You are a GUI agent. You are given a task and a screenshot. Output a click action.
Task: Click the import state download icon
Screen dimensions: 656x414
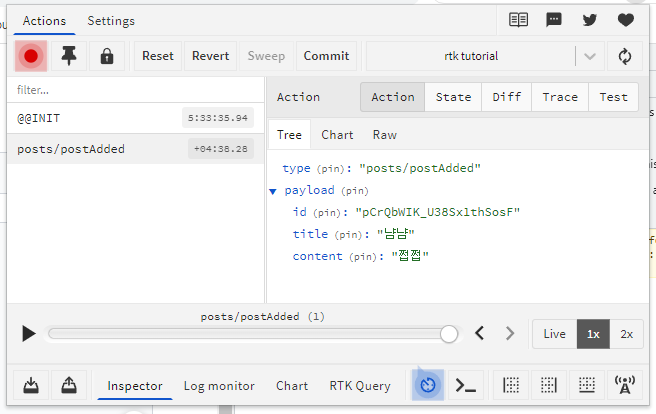(31, 385)
